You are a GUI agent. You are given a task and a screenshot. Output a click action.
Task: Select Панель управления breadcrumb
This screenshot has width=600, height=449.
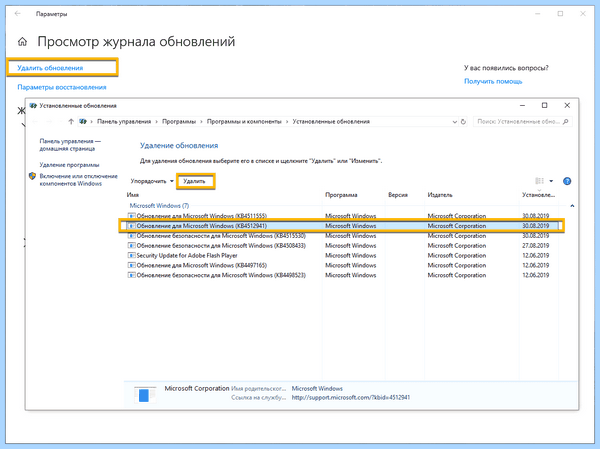pyautogui.click(x=124, y=122)
